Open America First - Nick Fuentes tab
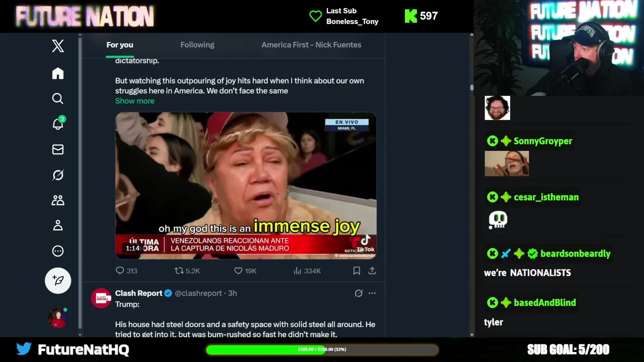This screenshot has width=644, height=362. click(x=311, y=45)
